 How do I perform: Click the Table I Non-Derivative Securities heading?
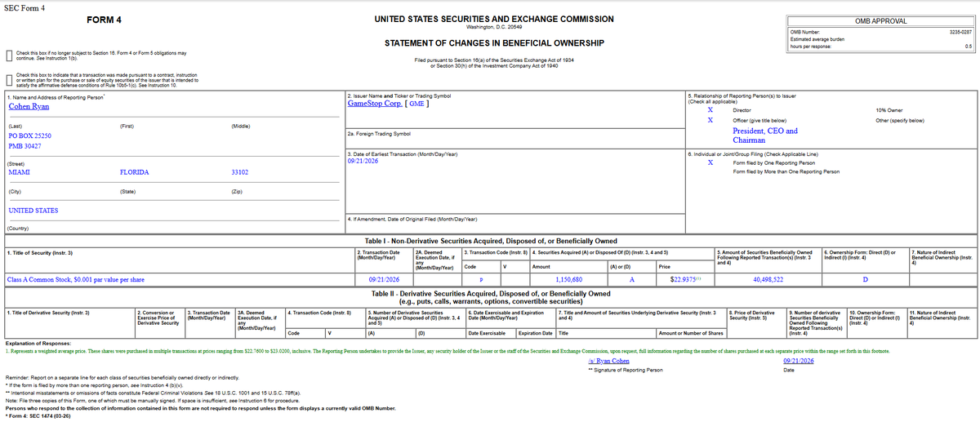coord(491,241)
